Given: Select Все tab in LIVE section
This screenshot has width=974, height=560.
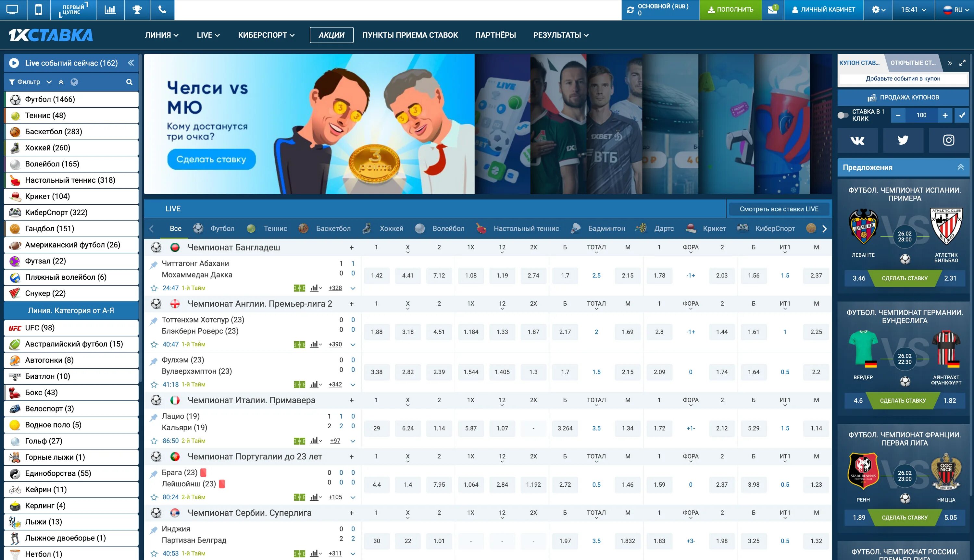Looking at the screenshot, I should pos(175,228).
